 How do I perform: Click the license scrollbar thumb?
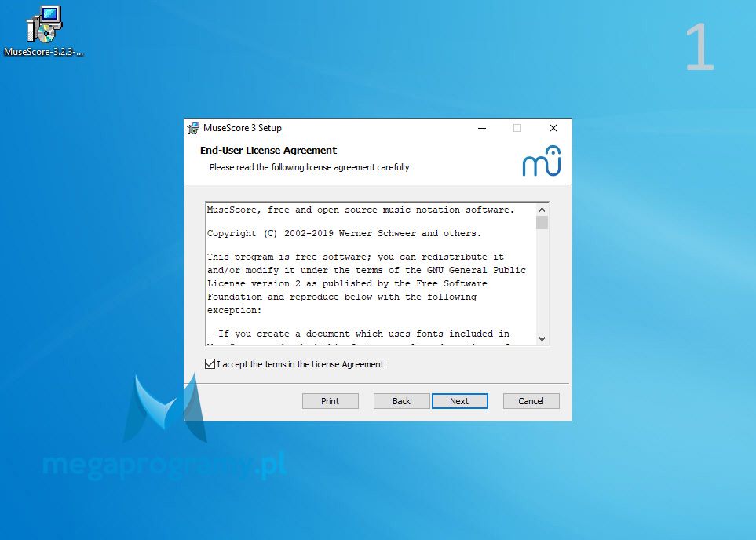click(x=542, y=222)
